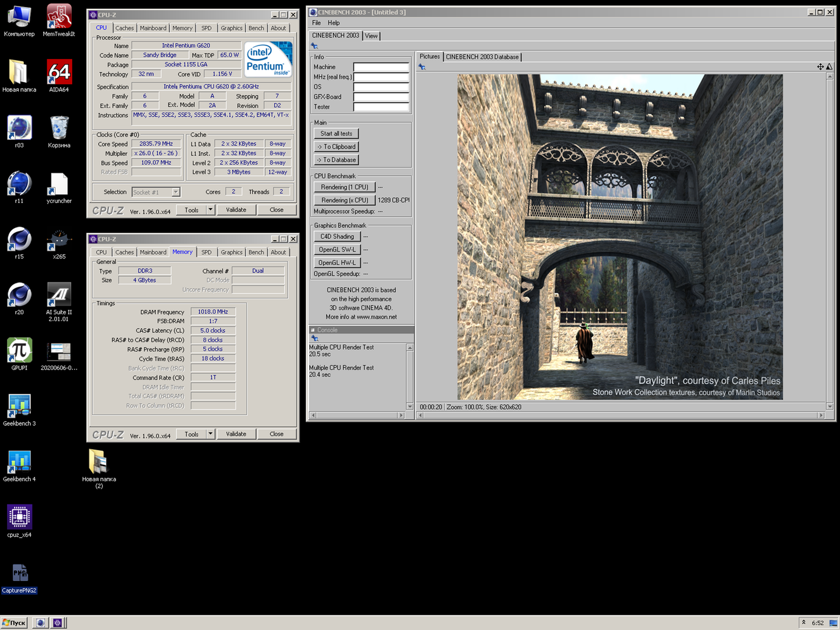Click the CPU-Z taskbar button
The width and height of the screenshot is (840, 630).
(58, 622)
